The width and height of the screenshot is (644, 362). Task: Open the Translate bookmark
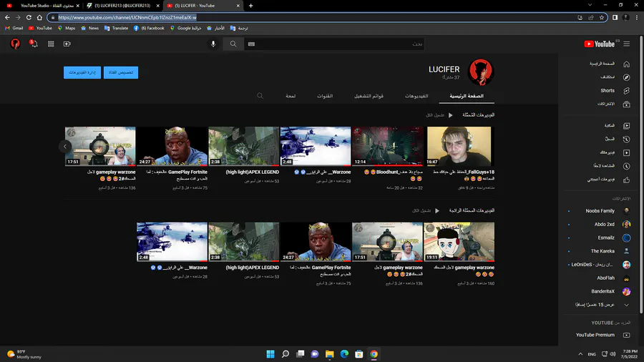click(x=116, y=29)
